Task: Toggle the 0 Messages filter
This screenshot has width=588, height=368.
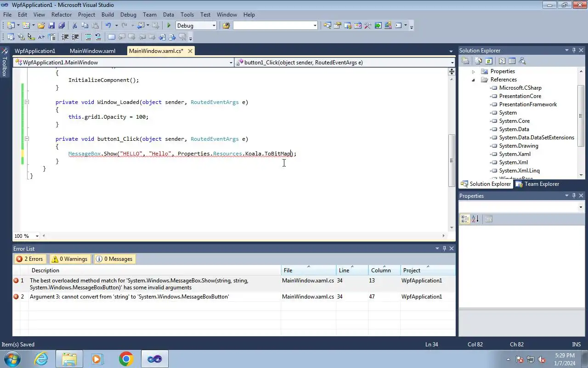Action: [114, 259]
